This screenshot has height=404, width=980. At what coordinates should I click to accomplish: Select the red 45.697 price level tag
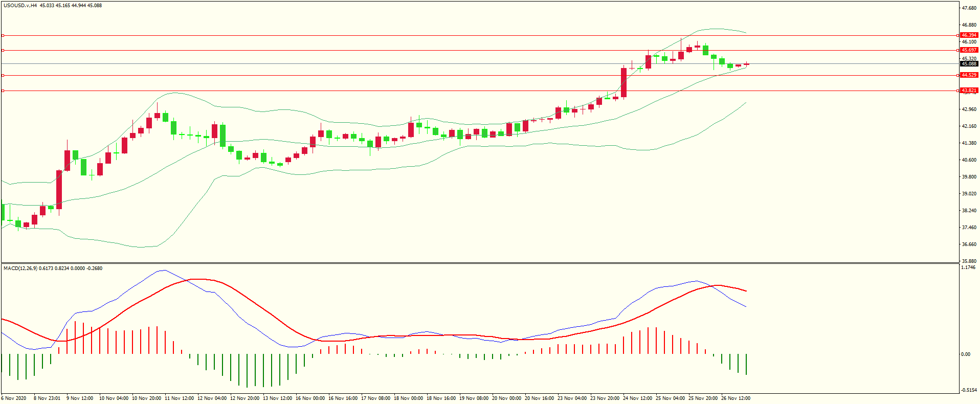pos(969,50)
